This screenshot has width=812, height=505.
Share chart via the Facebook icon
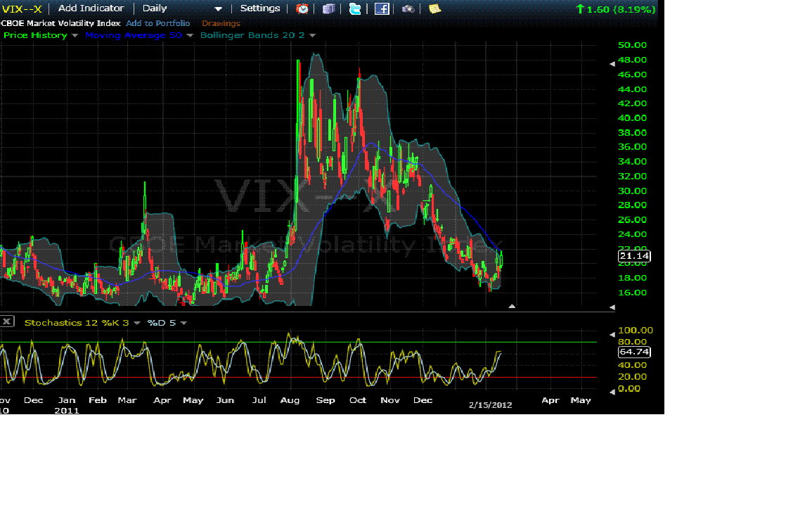click(x=382, y=8)
